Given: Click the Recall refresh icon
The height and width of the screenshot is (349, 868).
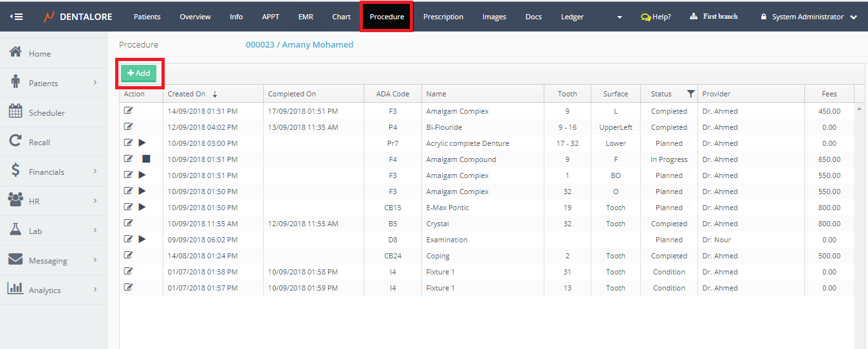Looking at the screenshot, I should (x=16, y=141).
